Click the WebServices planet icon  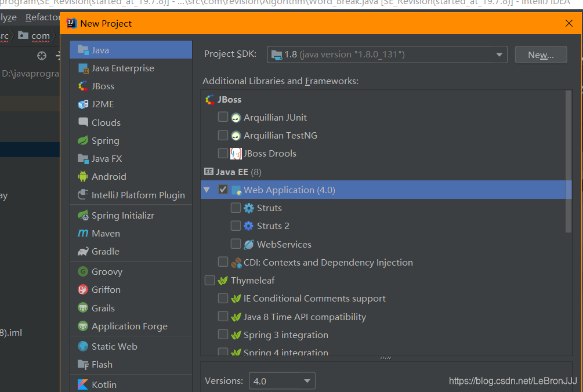pos(249,245)
